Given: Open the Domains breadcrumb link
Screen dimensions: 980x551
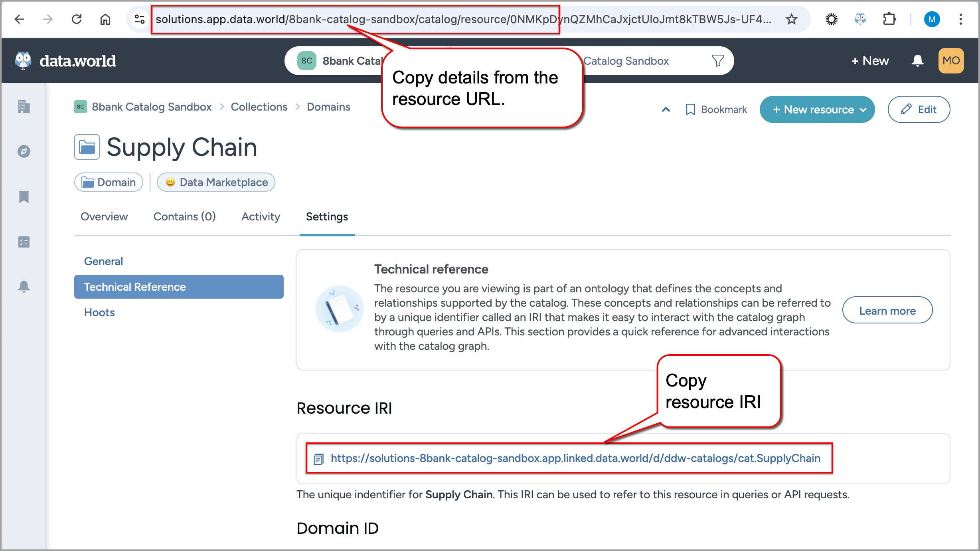Looking at the screenshot, I should (328, 107).
